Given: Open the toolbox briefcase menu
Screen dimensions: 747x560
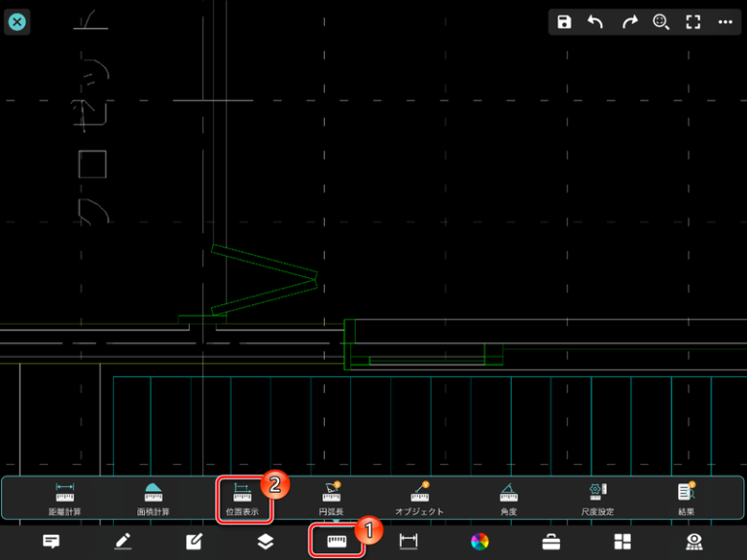Looking at the screenshot, I should (551, 542).
